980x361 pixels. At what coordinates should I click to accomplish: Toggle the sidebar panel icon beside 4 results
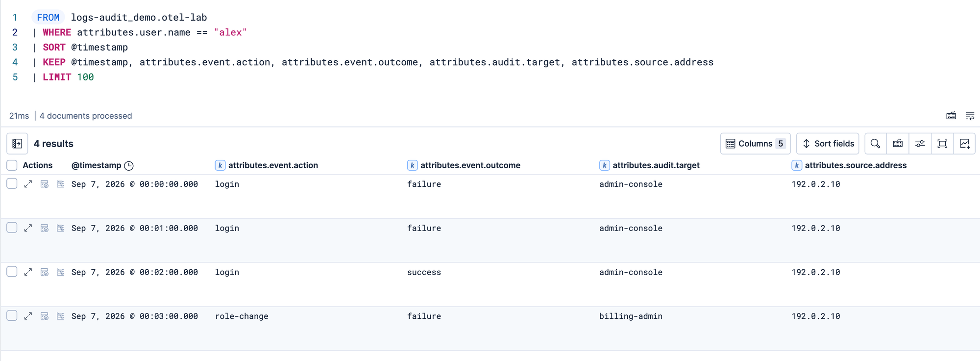(17, 144)
